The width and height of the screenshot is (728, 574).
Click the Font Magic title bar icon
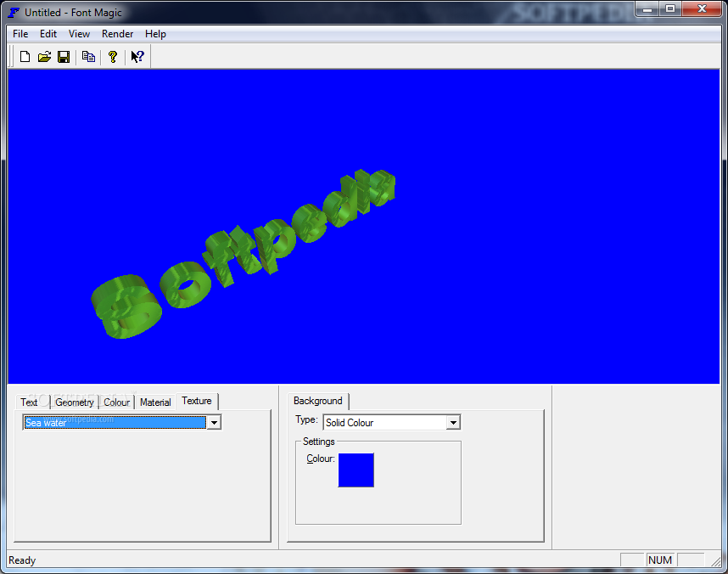(x=14, y=13)
